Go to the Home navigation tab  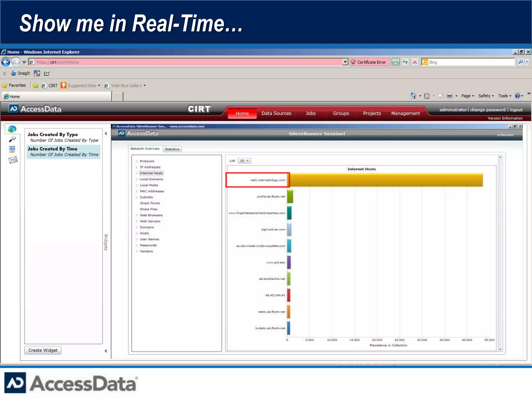(242, 113)
